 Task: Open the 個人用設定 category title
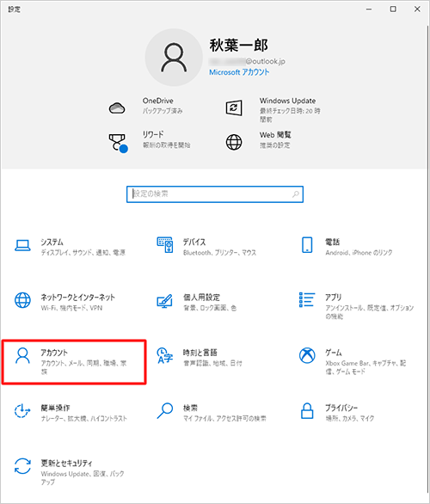[x=201, y=298]
